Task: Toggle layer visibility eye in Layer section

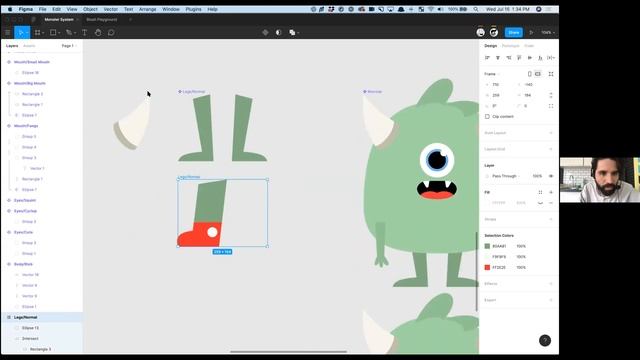Action: click(x=551, y=176)
